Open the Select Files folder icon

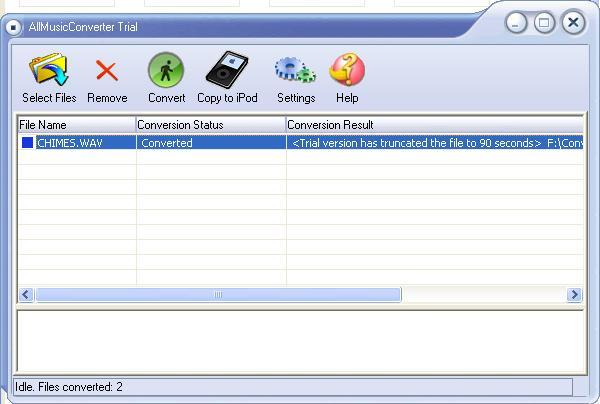tap(49, 69)
